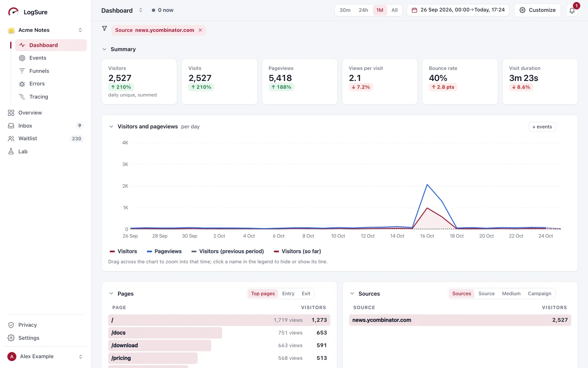Open Tracing in the sidebar
Image resolution: width=588 pixels, height=368 pixels.
pos(51,97)
